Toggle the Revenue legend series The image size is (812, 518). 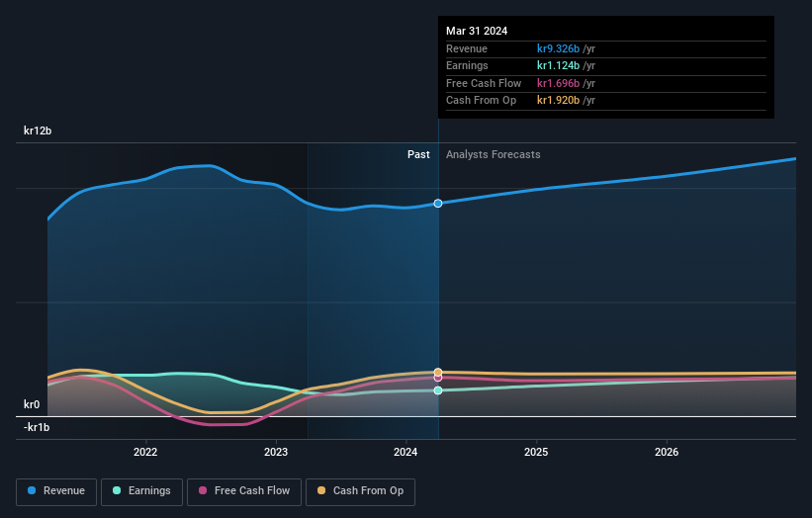56,491
